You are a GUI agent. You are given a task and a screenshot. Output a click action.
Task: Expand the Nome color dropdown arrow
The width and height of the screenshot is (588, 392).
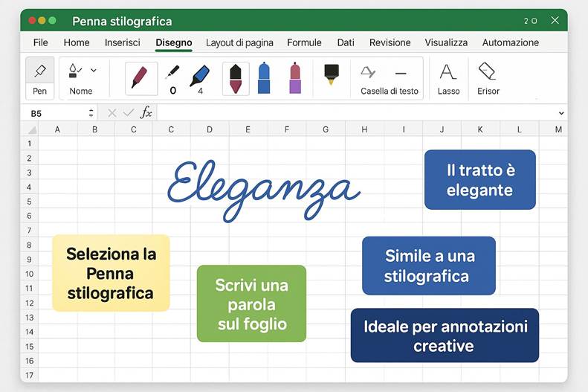click(94, 71)
